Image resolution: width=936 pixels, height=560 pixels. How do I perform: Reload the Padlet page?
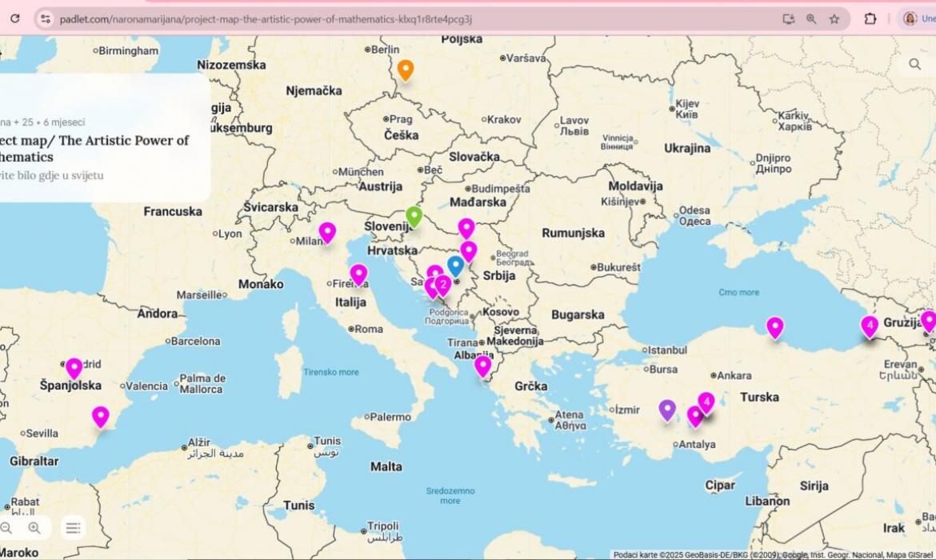[14, 18]
